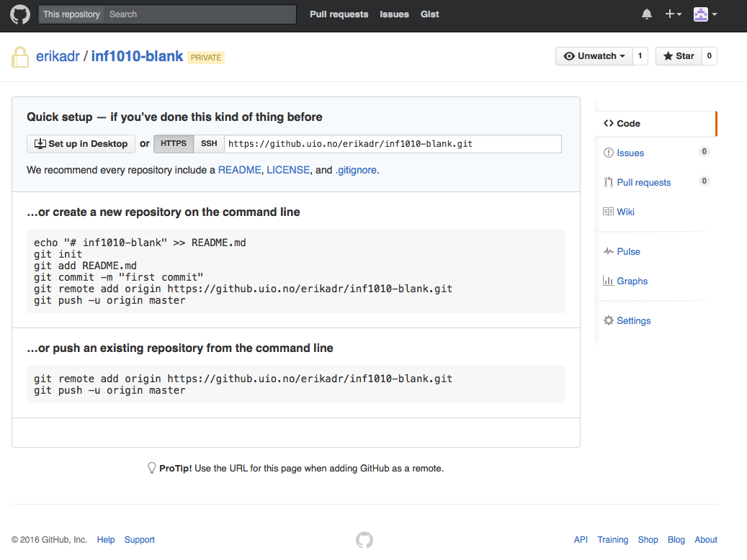The height and width of the screenshot is (560, 747).
Task: Click the Pull requests icon in sidebar
Action: pyautogui.click(x=609, y=182)
